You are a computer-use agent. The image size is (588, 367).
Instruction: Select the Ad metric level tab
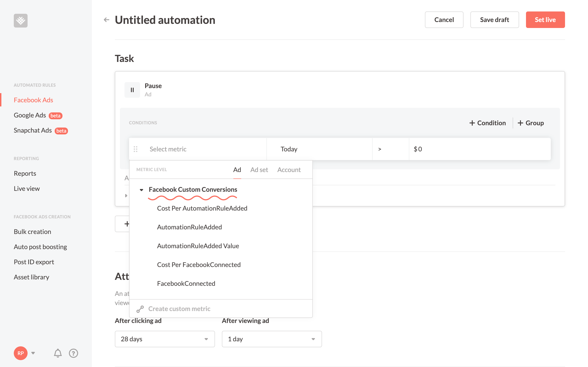(237, 169)
